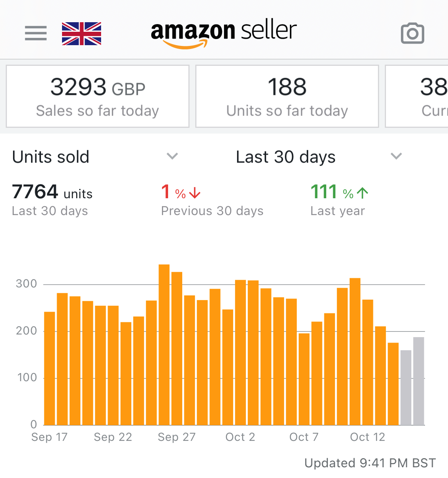This screenshot has width=448, height=478.
Task: Tap the green up arrow indicator
Action: (363, 193)
